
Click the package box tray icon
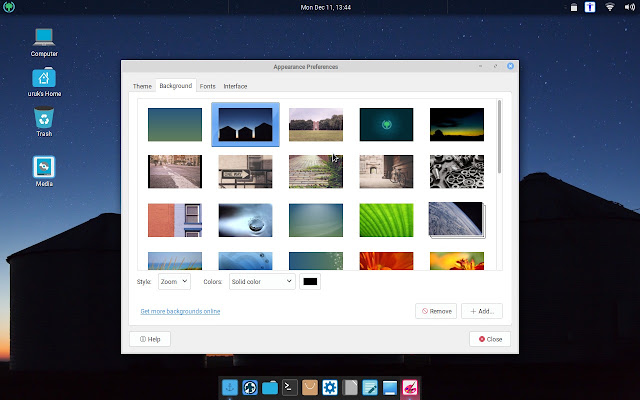[574, 7]
